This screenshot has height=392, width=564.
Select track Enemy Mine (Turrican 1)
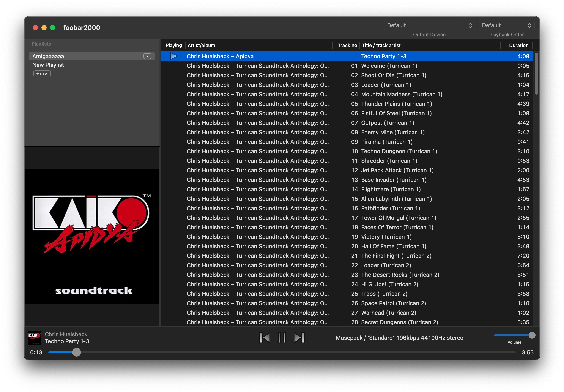pyautogui.click(x=347, y=132)
